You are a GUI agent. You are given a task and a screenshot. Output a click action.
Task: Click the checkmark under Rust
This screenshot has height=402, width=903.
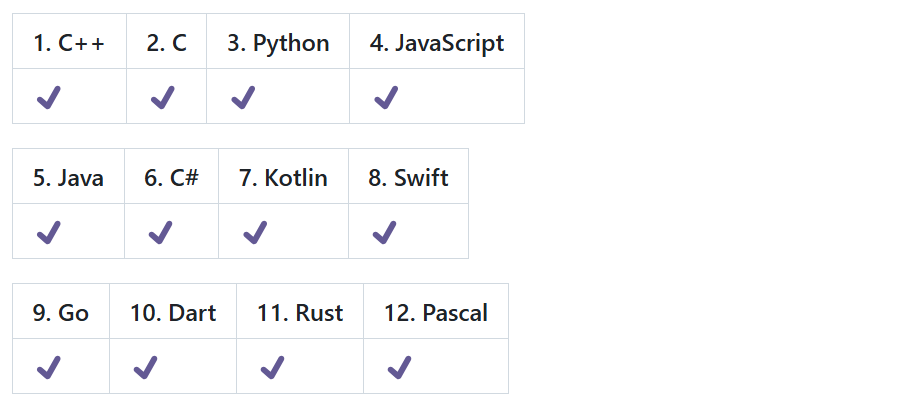pos(272,367)
